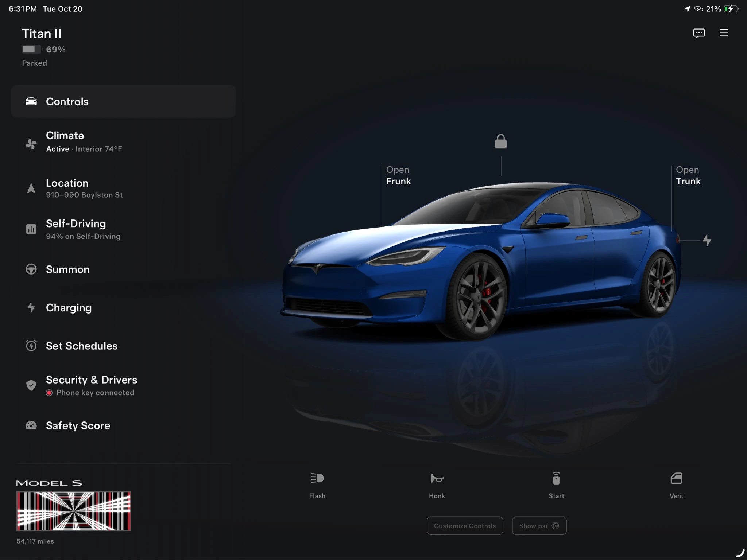Image resolution: width=747 pixels, height=560 pixels.
Task: Select the Controls menu item
Action: pos(123,101)
